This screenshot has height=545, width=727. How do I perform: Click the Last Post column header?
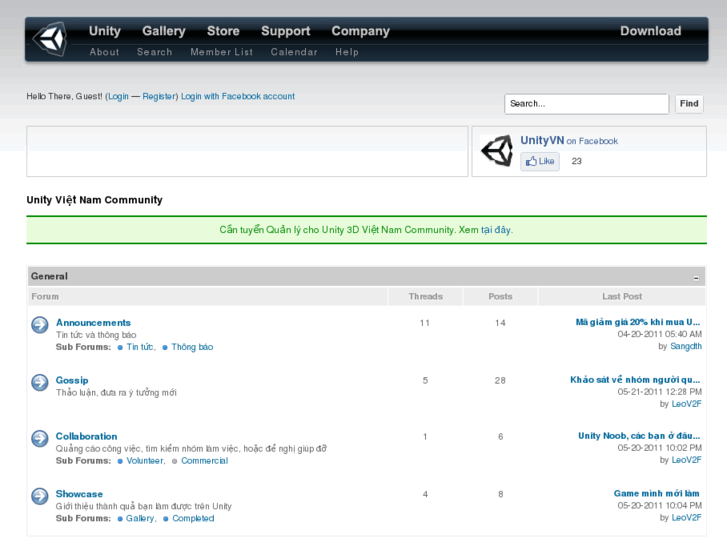coord(622,296)
